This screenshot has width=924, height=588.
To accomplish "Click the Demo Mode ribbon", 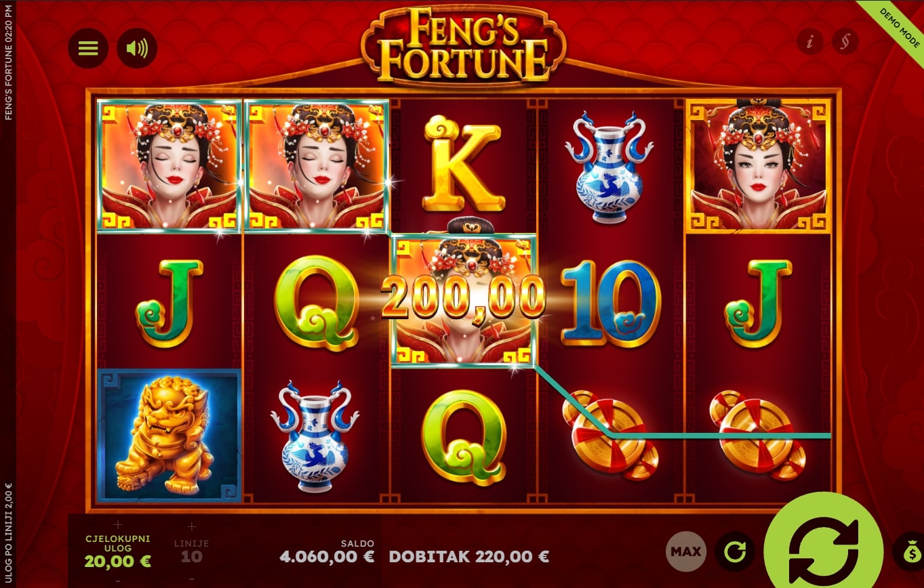I will click(896, 27).
